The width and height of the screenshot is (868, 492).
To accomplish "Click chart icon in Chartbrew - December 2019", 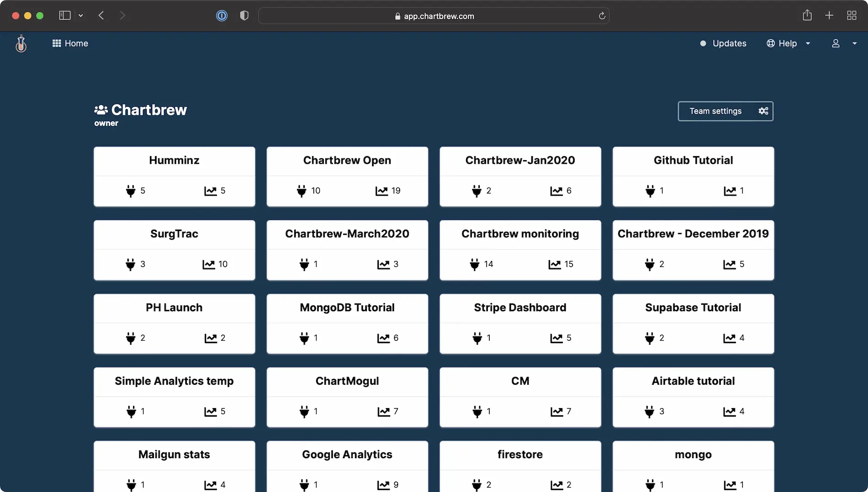I will click(x=730, y=264).
